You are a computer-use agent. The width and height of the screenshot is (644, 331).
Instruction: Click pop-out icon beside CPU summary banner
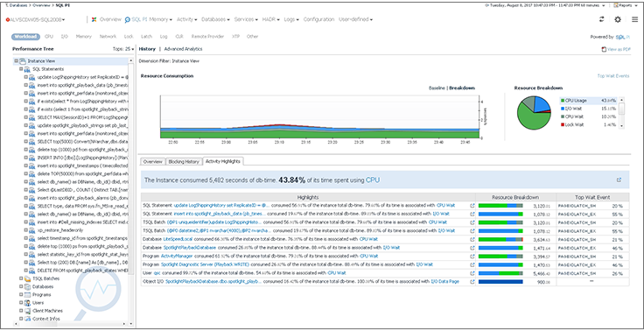click(x=619, y=180)
